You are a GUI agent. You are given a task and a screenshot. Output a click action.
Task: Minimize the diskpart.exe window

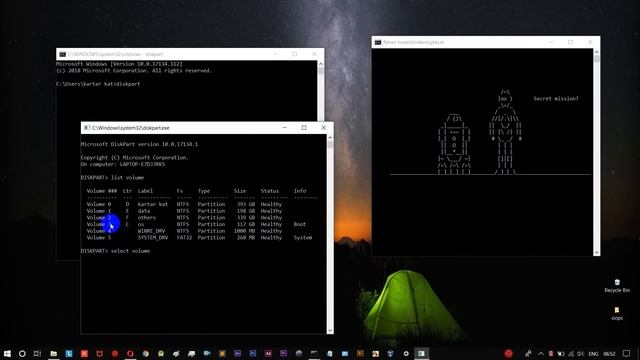[x=284, y=128]
